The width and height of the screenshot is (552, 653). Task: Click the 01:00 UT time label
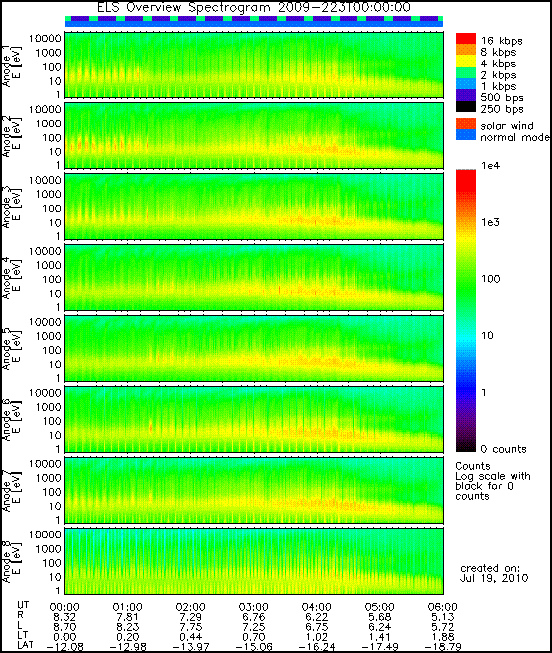128,607
